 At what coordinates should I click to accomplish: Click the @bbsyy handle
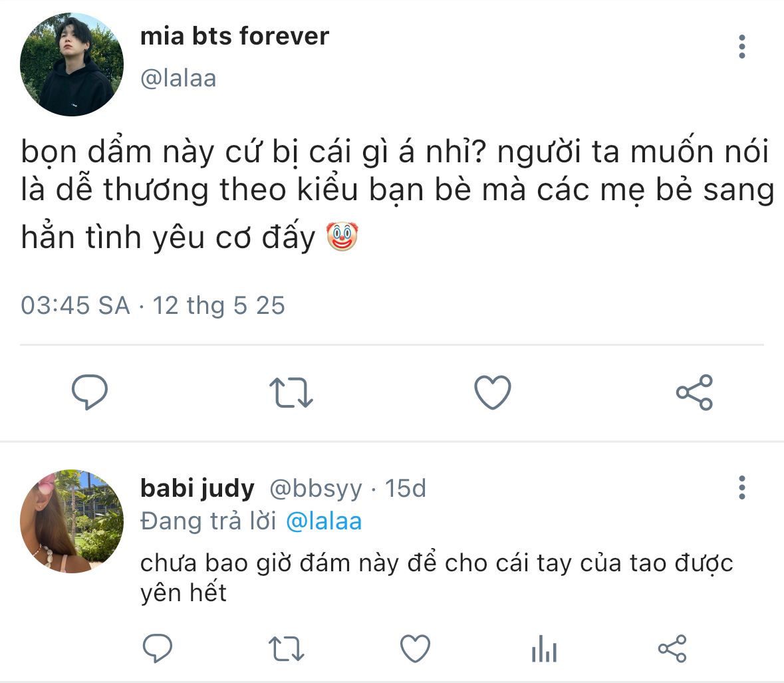[x=316, y=489]
